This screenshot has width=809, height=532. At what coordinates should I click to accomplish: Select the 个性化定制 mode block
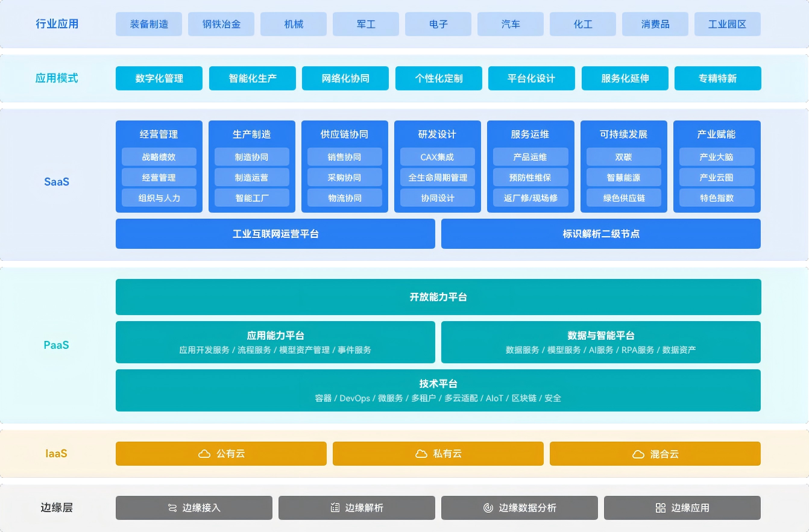(x=439, y=78)
